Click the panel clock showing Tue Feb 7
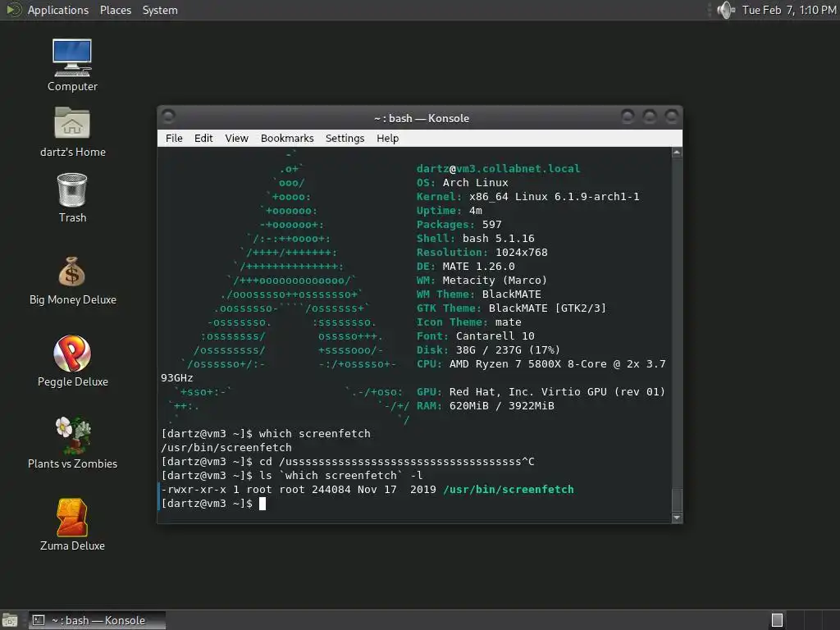Viewport: 840px width, 630px height. click(x=788, y=10)
